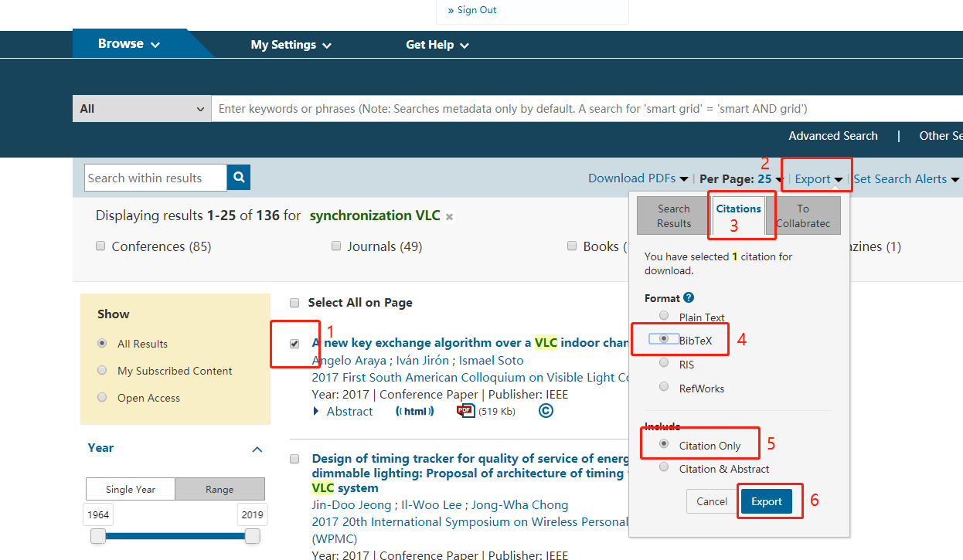
Task: Click the search magnifying glass icon
Action: [x=238, y=177]
